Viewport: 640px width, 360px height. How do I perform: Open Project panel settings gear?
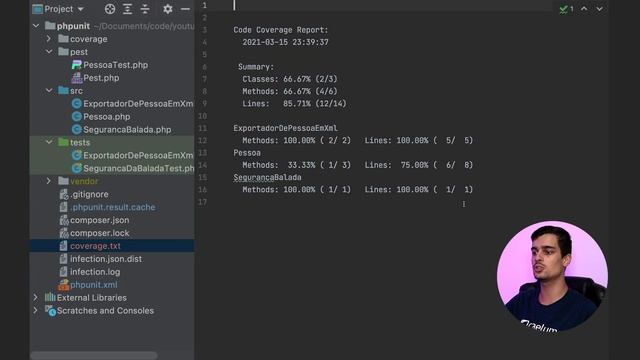[168, 9]
